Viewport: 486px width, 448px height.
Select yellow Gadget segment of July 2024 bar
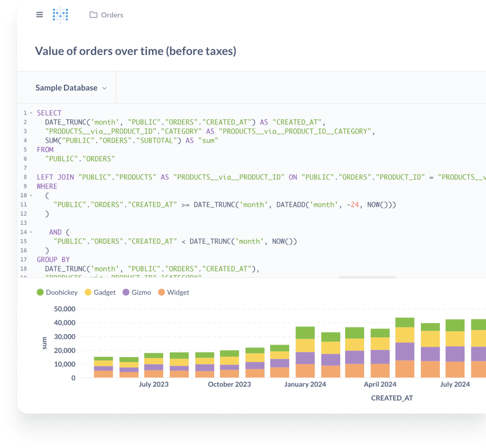[x=455, y=339]
